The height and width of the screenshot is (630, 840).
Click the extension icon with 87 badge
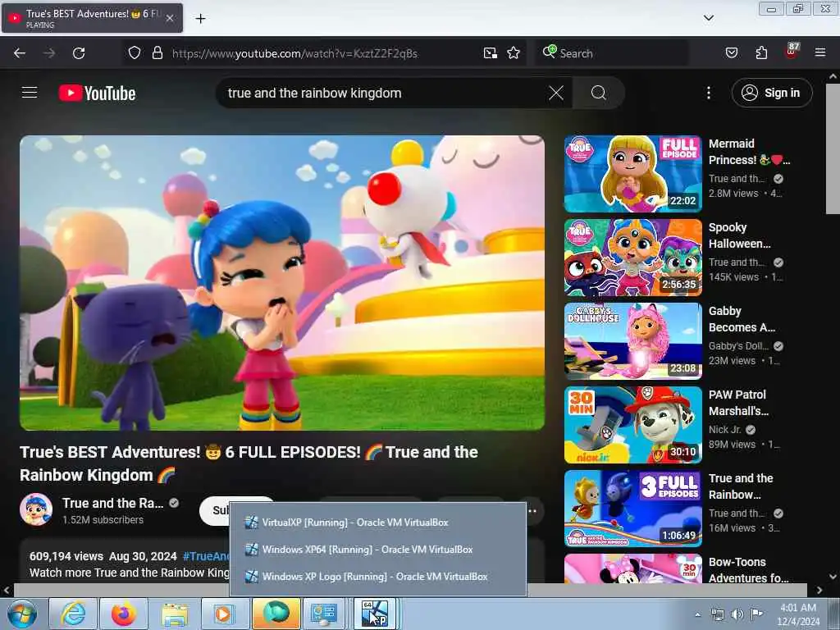[792, 52]
